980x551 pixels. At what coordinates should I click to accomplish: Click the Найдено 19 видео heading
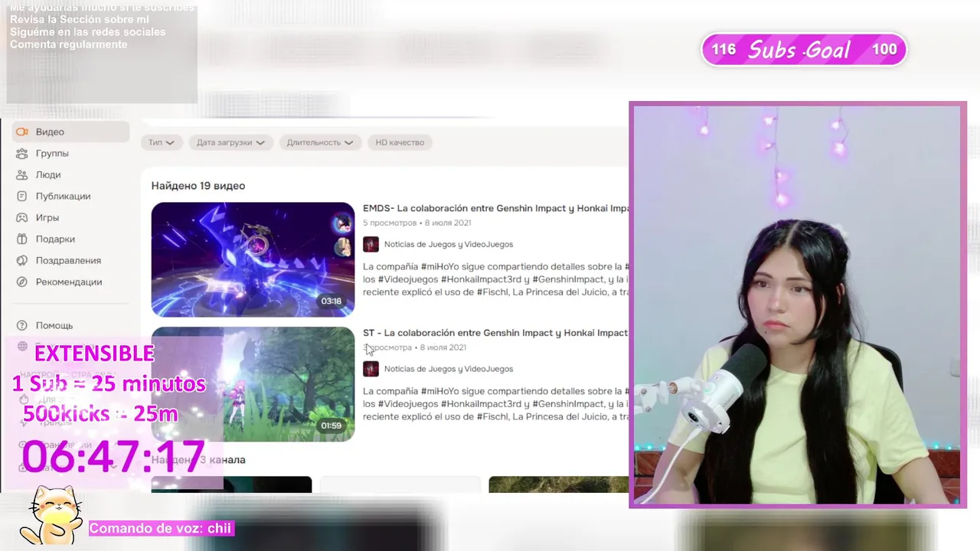198,186
